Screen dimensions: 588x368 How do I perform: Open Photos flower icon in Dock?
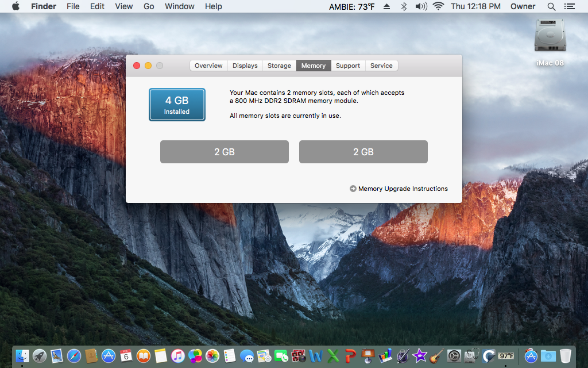(212, 355)
